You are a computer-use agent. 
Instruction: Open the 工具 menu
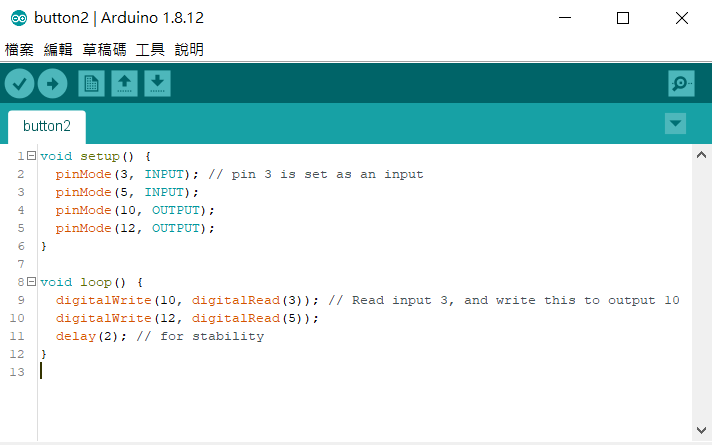click(x=150, y=49)
